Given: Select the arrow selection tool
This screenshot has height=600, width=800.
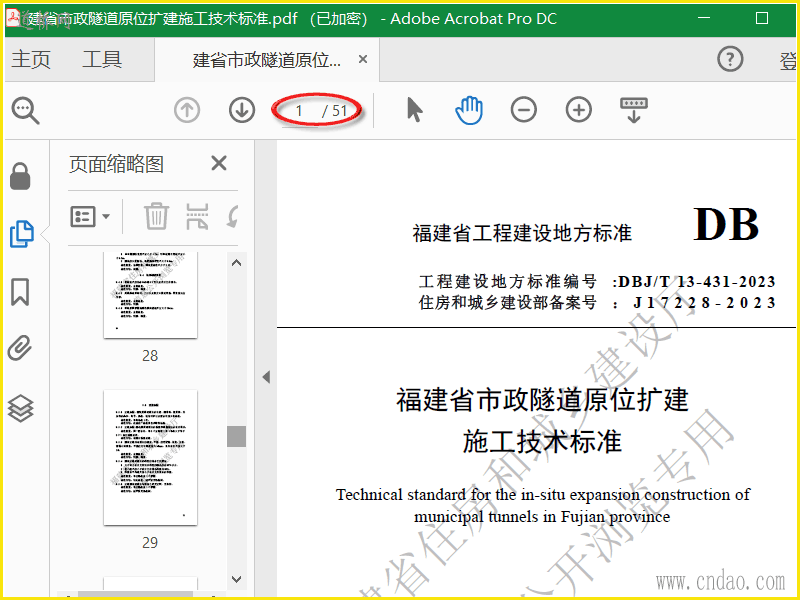Looking at the screenshot, I should (x=414, y=110).
